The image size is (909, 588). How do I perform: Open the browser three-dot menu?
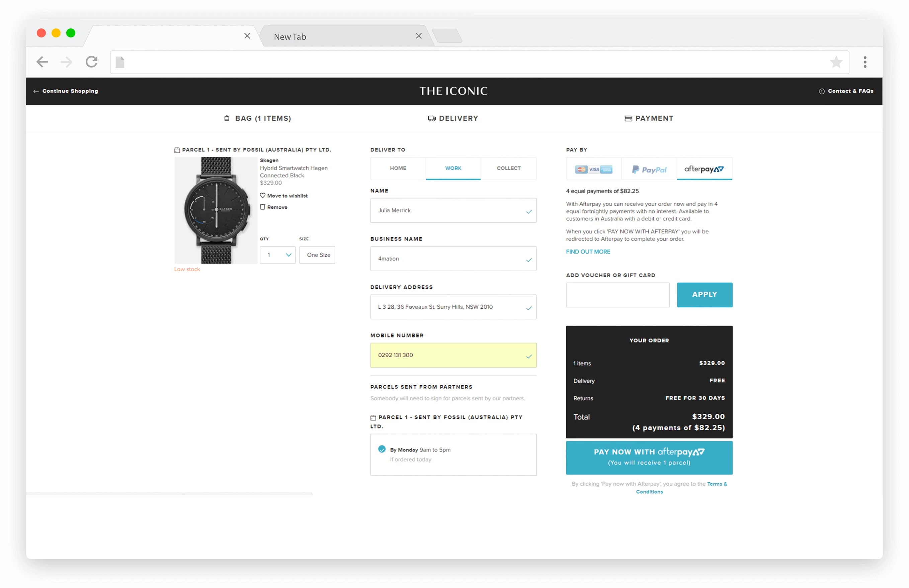click(x=865, y=62)
